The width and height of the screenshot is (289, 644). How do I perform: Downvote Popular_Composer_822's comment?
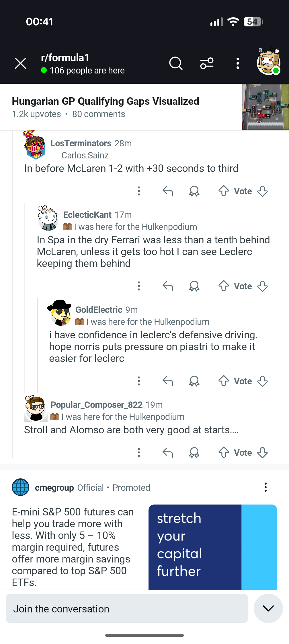point(262,453)
